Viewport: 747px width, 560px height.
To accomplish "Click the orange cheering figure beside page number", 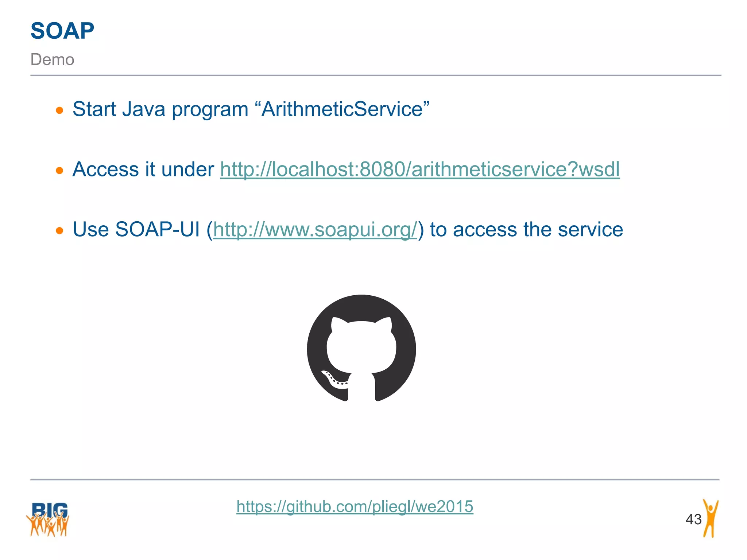I will coord(711,518).
